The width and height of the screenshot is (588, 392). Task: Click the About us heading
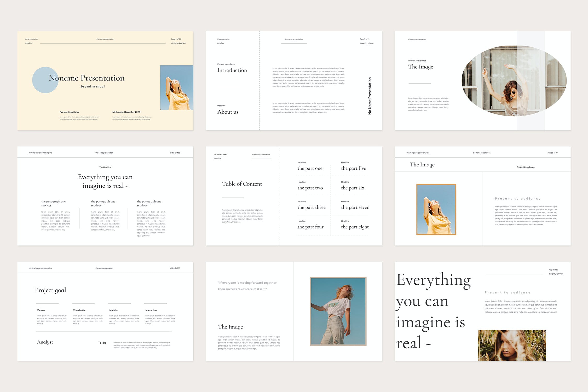pyautogui.click(x=228, y=112)
